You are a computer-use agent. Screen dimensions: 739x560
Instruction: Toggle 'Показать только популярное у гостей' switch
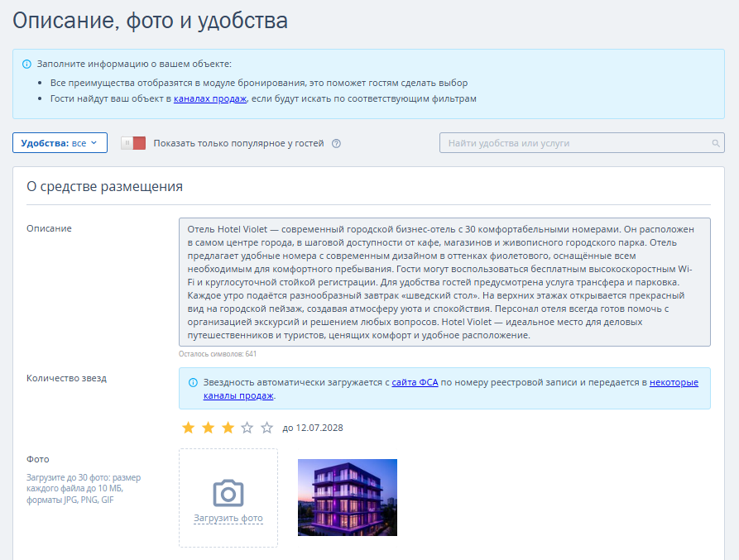[133, 143]
